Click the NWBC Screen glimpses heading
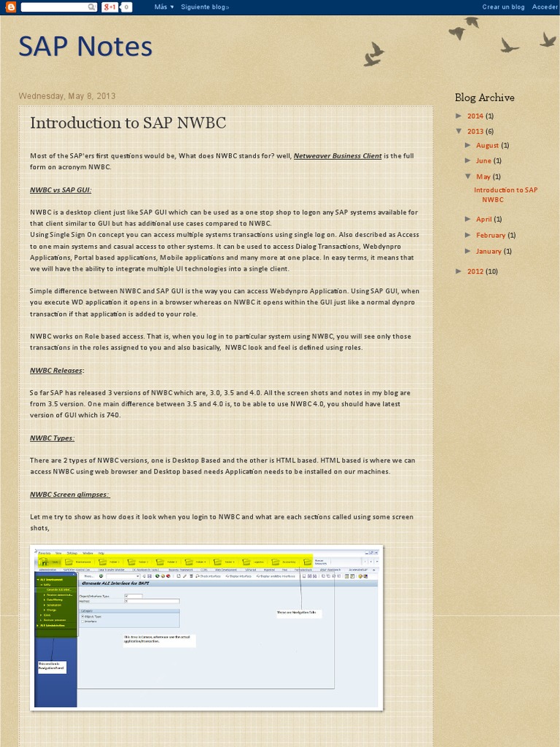Viewport: 560px width, 747px height. [x=70, y=494]
